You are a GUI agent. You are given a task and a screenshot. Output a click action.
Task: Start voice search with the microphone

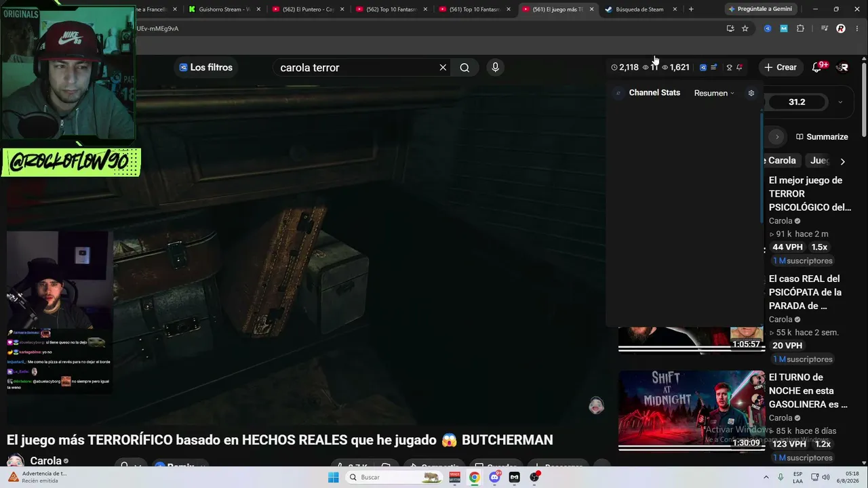click(x=495, y=67)
